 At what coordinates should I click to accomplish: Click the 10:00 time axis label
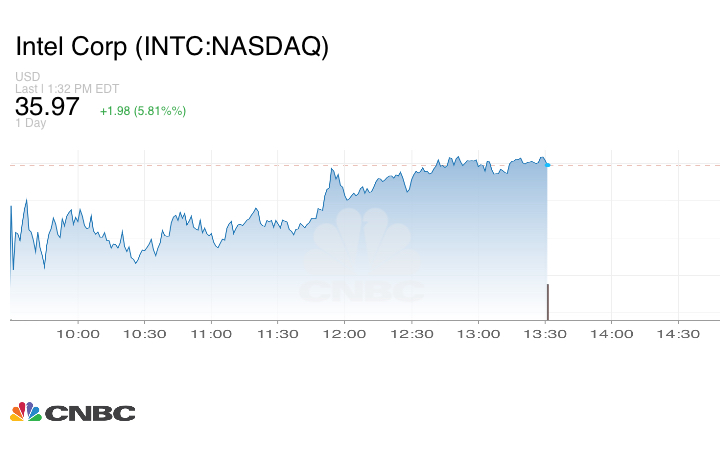(x=78, y=334)
